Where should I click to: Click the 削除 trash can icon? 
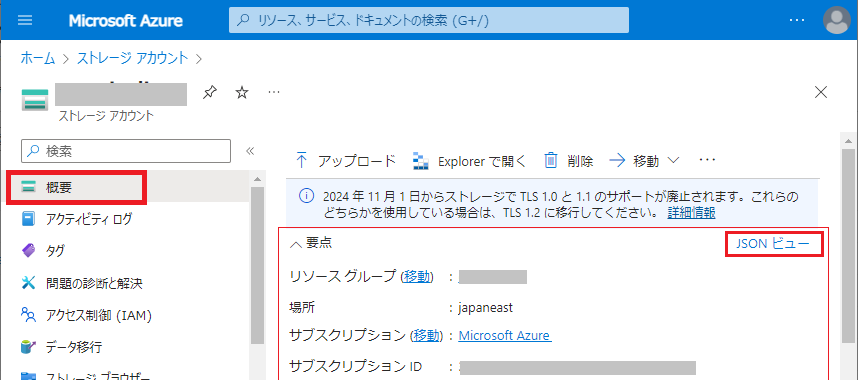[x=550, y=160]
